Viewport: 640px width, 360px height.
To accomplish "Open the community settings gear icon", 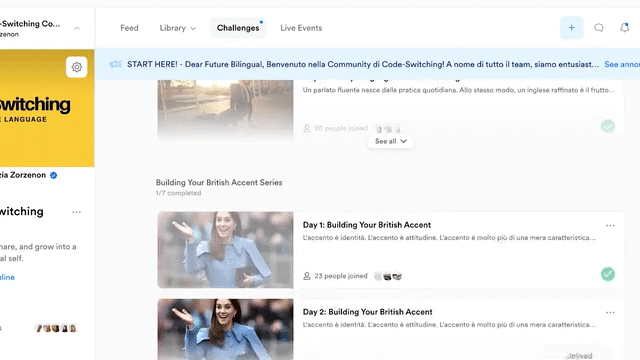I will tap(76, 67).
